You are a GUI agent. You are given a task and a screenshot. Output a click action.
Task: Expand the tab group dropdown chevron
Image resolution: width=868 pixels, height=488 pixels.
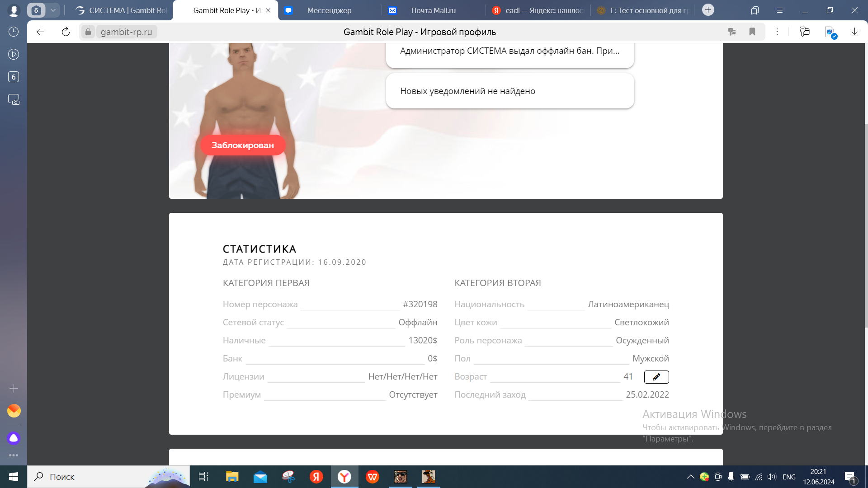pyautogui.click(x=53, y=10)
